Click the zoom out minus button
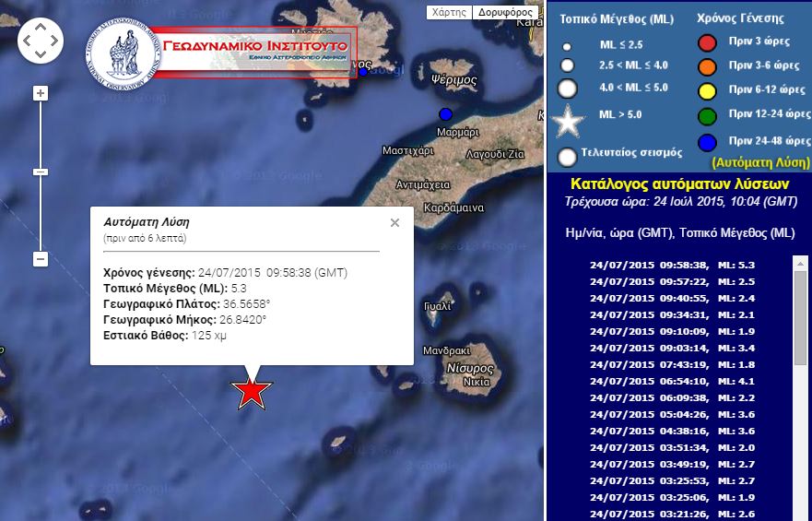The height and width of the screenshot is (521, 812). pos(41,259)
